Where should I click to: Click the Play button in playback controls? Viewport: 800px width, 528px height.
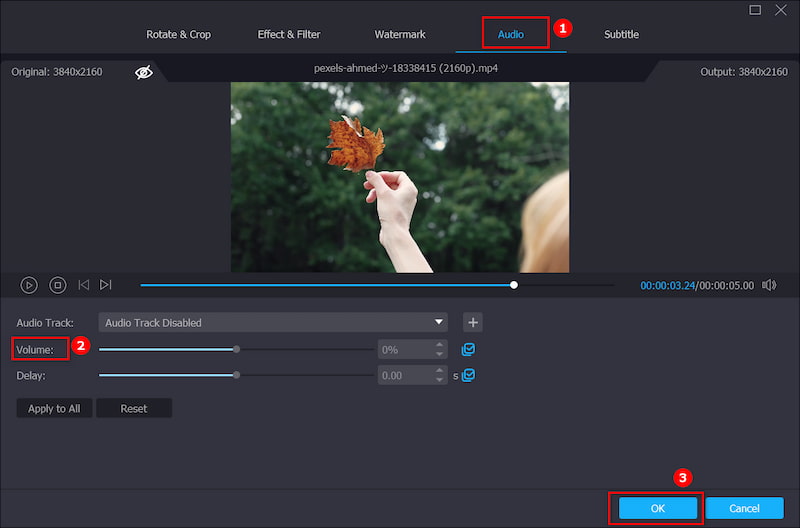(x=29, y=285)
